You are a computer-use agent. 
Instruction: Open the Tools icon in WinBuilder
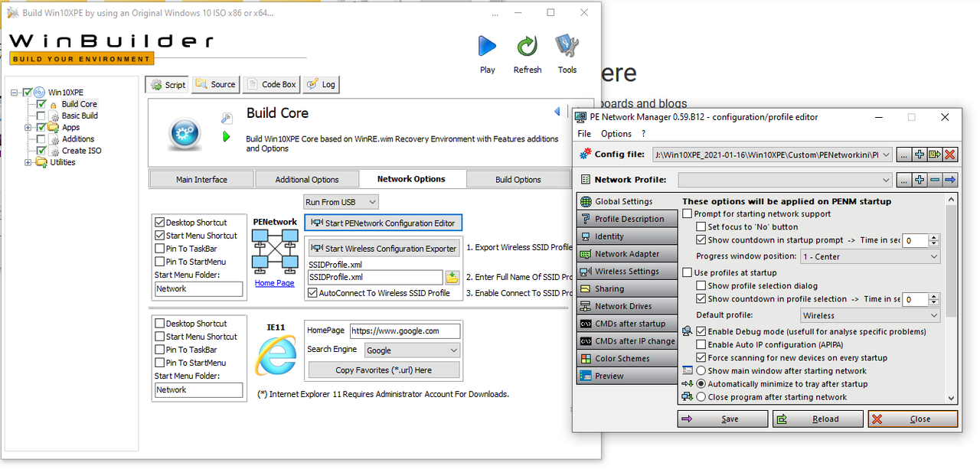click(x=567, y=47)
